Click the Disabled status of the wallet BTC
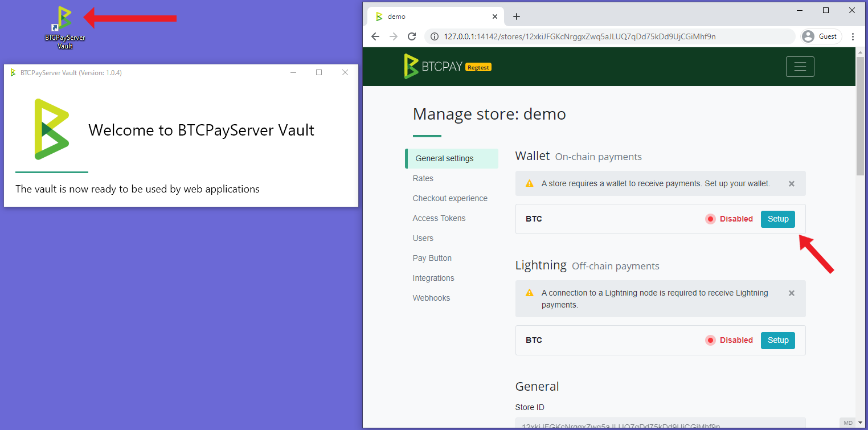Image resolution: width=868 pixels, height=430 pixels. click(729, 219)
